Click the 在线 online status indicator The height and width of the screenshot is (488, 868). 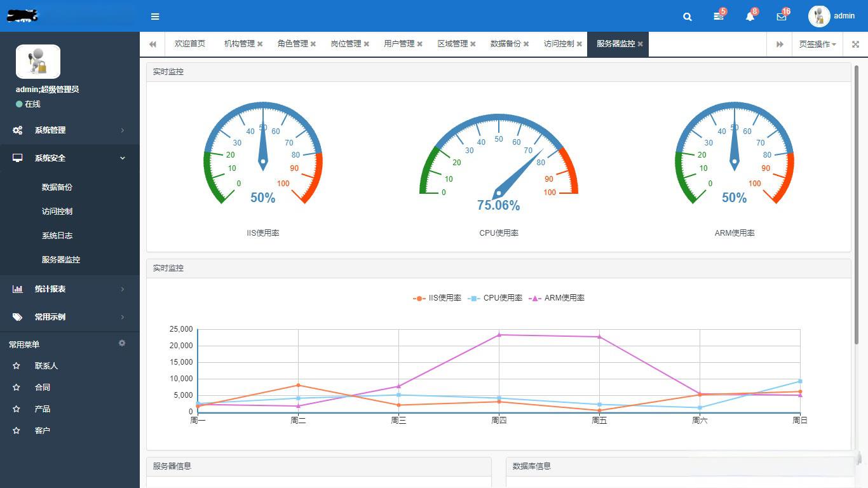tap(29, 104)
